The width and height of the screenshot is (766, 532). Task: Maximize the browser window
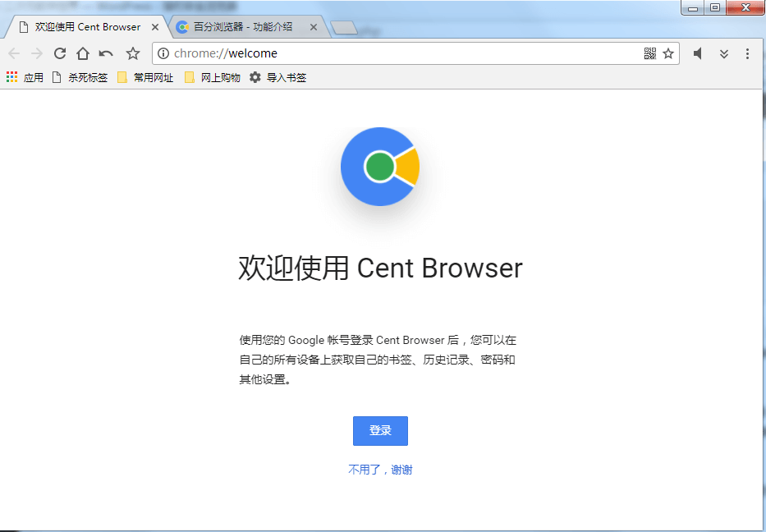[715, 8]
